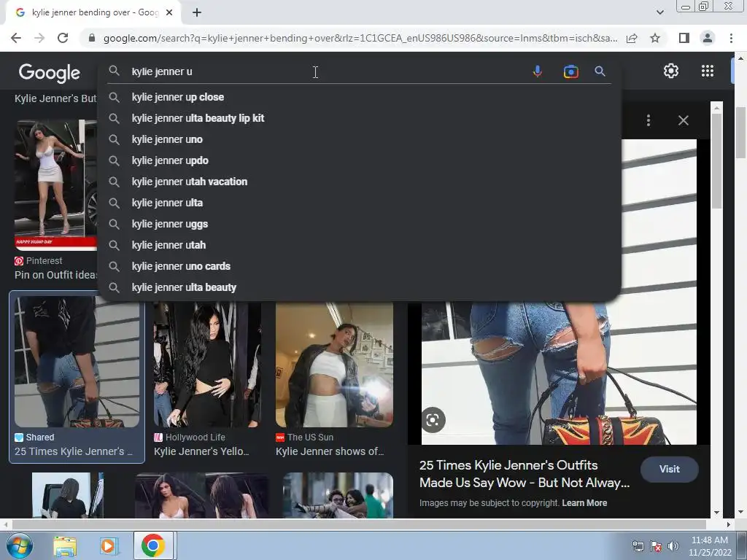747x560 pixels.
Task: Search by image with Google Lens camera icon
Action: pos(570,71)
